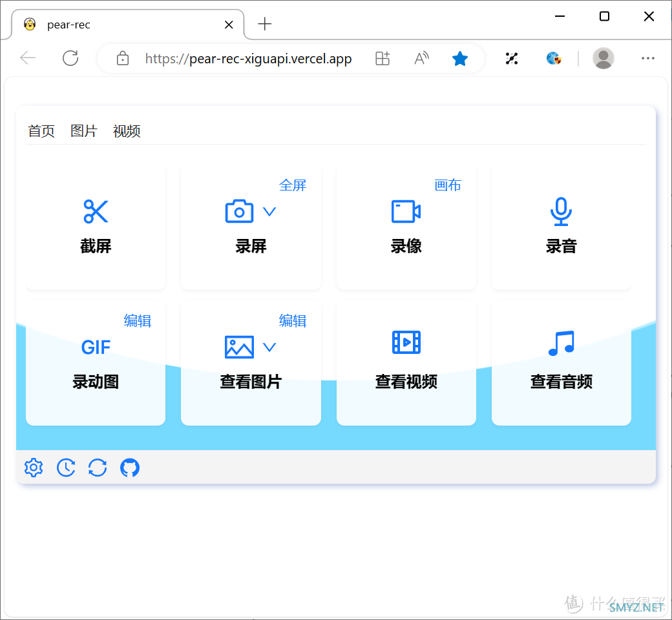Select the pear-rec browser tab
This screenshot has width=672, height=620.
coord(128,25)
